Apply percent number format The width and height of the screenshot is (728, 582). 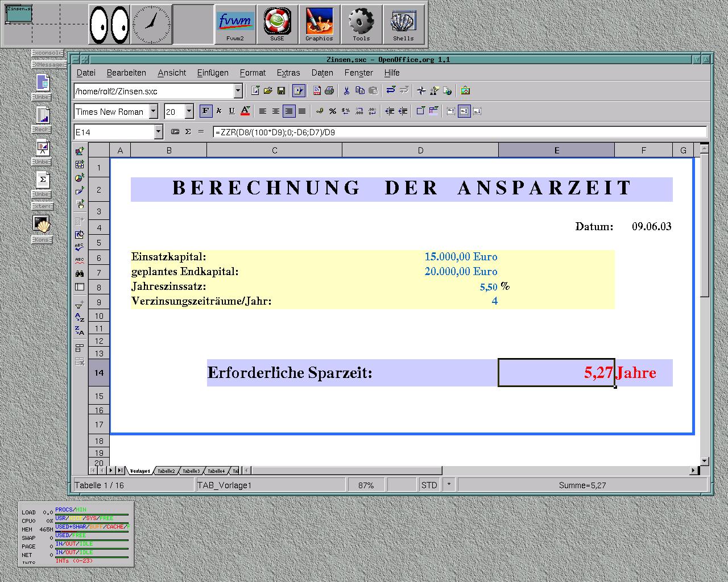click(333, 111)
